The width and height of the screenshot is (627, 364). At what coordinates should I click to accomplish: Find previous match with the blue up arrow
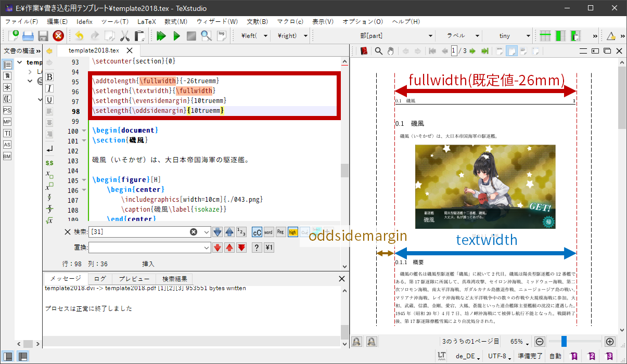click(229, 232)
